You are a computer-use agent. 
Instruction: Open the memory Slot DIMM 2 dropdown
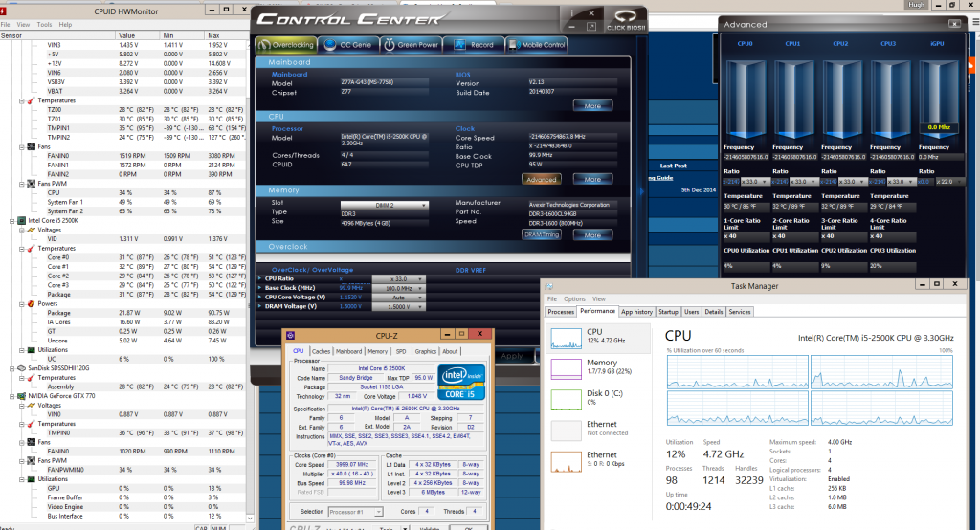[385, 205]
